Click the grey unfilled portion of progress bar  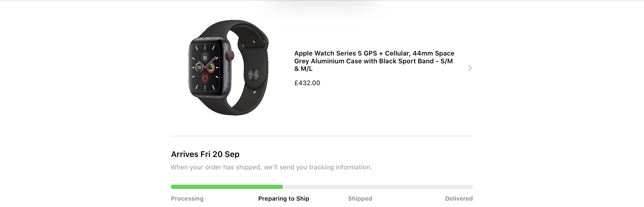[378, 187]
